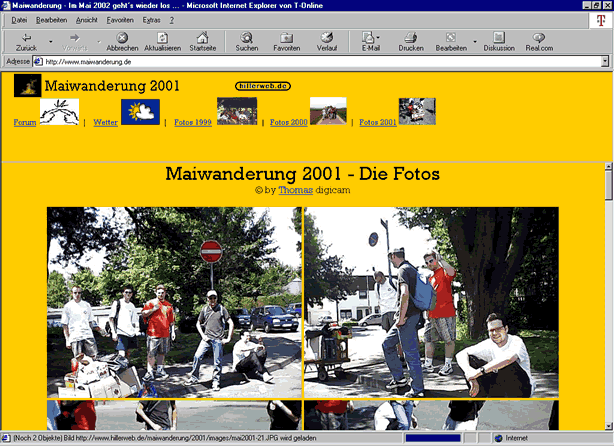
Task: Click the Real.com toolbar icon
Action: point(539,38)
